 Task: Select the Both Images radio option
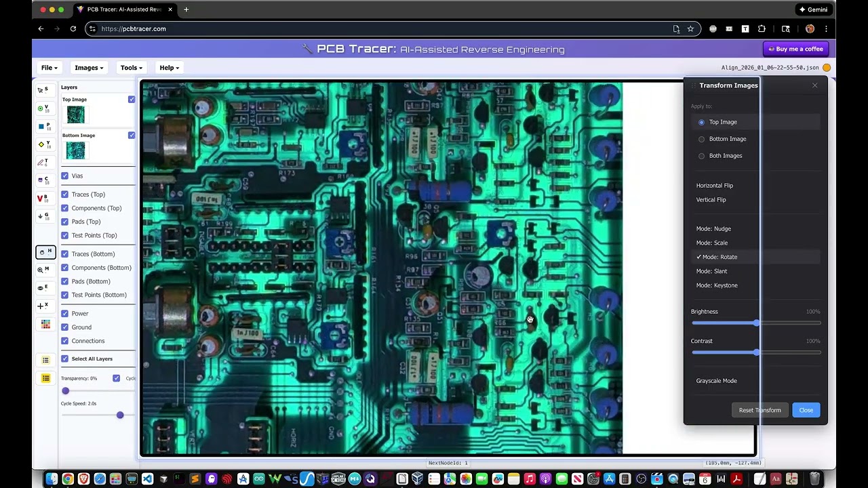(702, 156)
